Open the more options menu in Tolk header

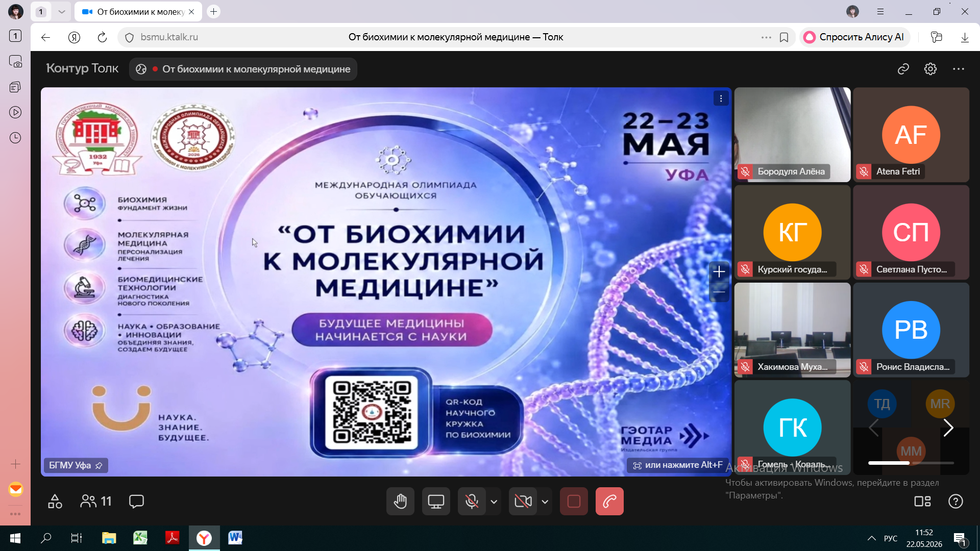pos(958,69)
